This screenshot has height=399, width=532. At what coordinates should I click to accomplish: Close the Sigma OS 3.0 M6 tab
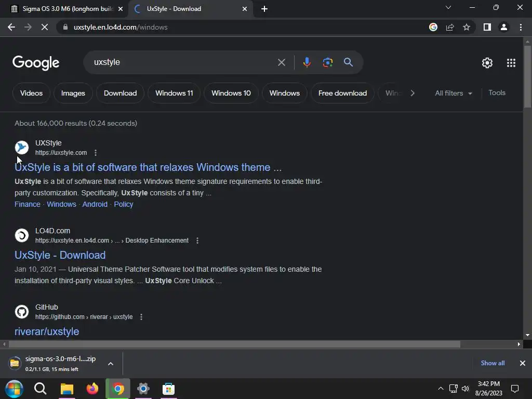tap(121, 9)
